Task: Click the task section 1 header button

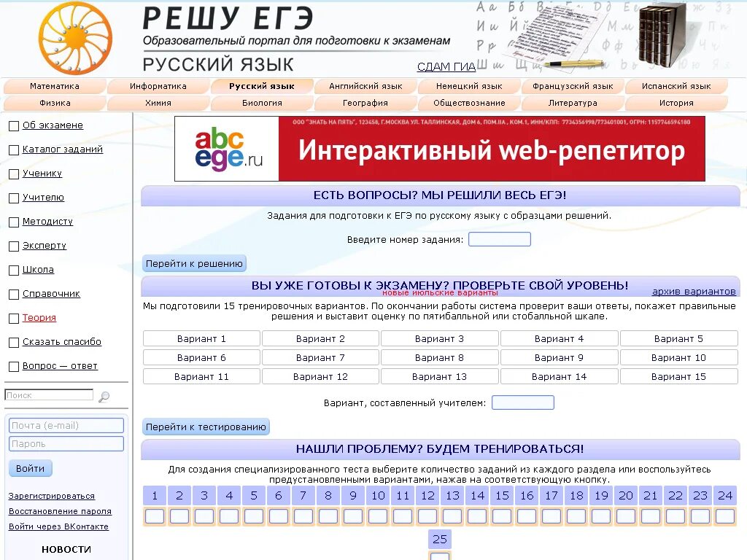Action: pos(155,496)
